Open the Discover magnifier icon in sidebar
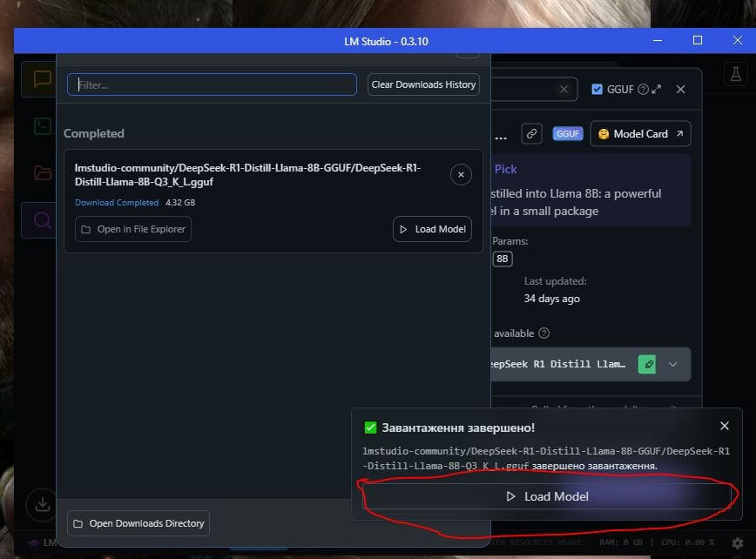The image size is (756, 559). click(43, 220)
